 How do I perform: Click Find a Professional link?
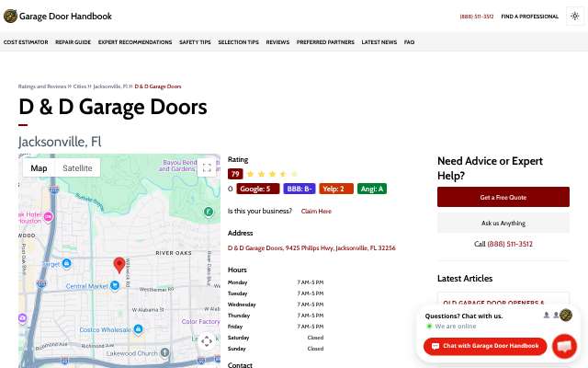[x=529, y=17]
